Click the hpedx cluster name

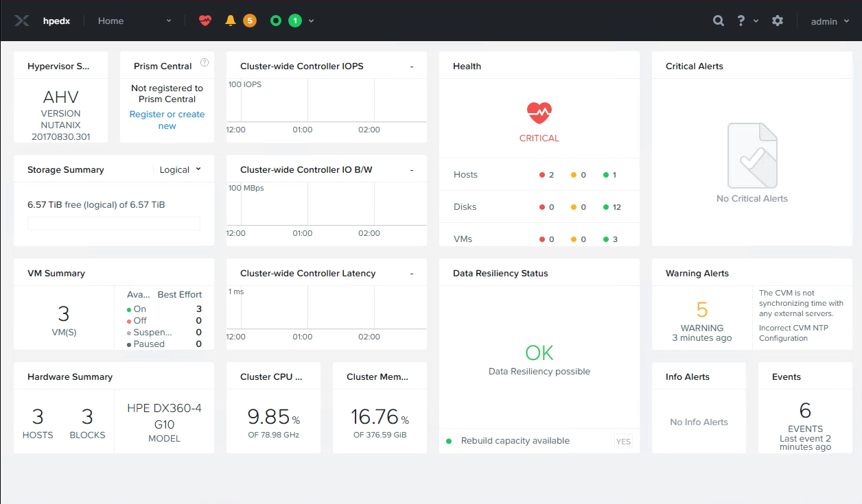(56, 21)
